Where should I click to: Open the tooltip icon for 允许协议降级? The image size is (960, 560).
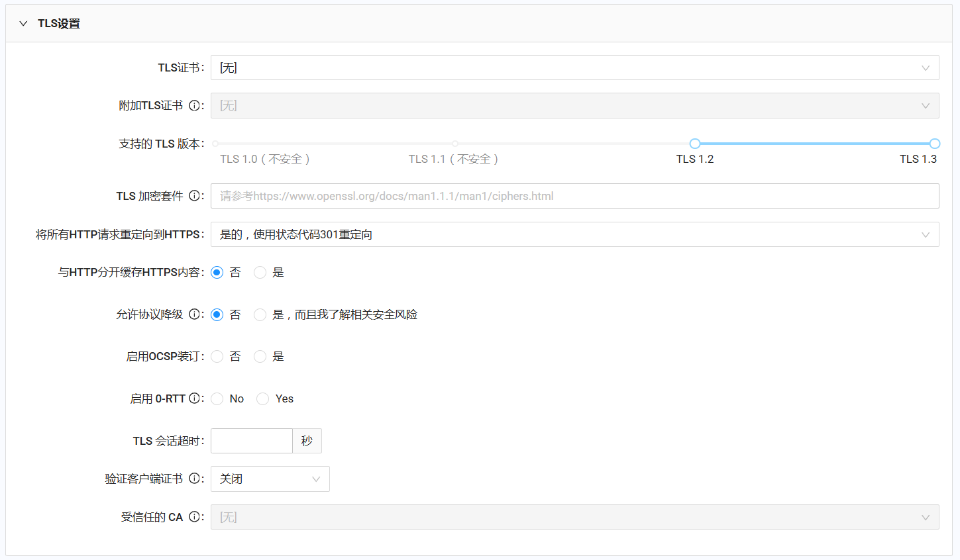[x=192, y=314]
